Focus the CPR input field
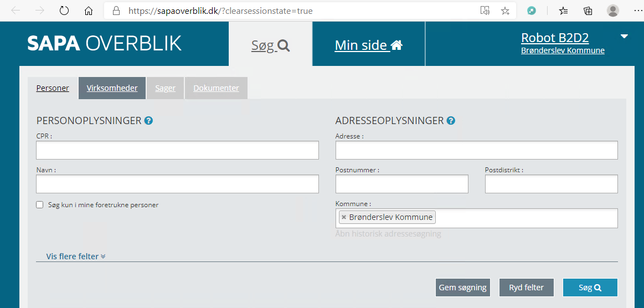644x308 pixels. tap(177, 150)
